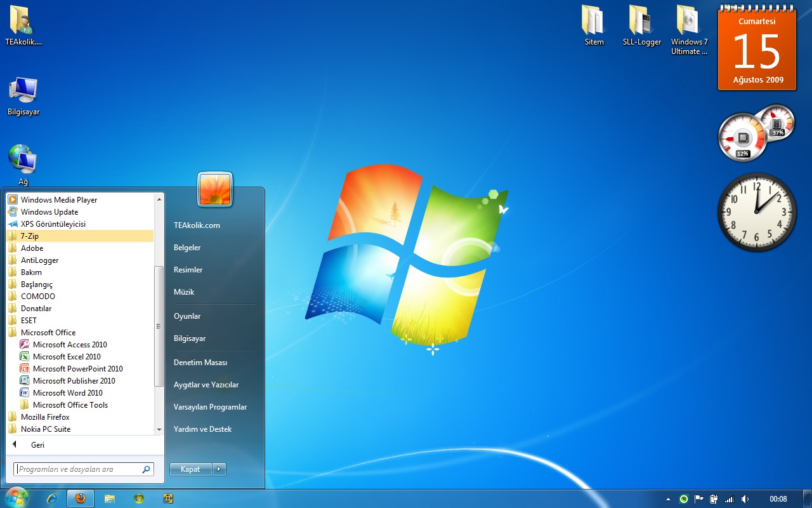Click the Kapat shutdown button
812x508 pixels.
(x=191, y=469)
